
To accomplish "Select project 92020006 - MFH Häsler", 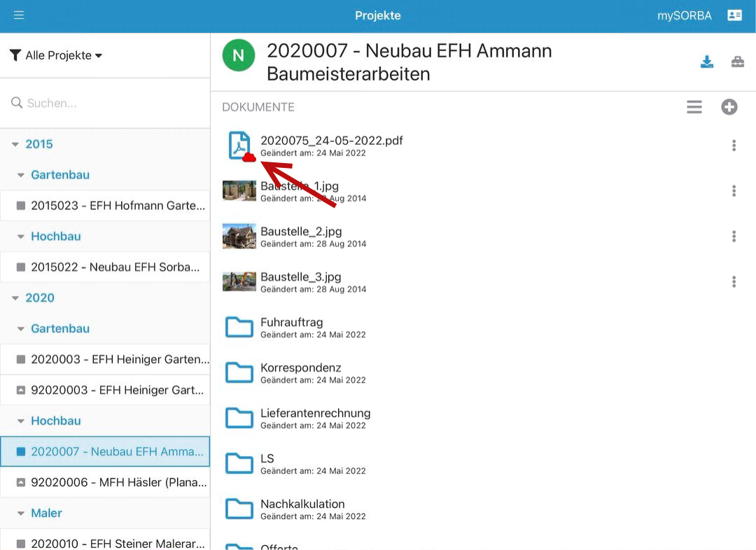I will [112, 482].
